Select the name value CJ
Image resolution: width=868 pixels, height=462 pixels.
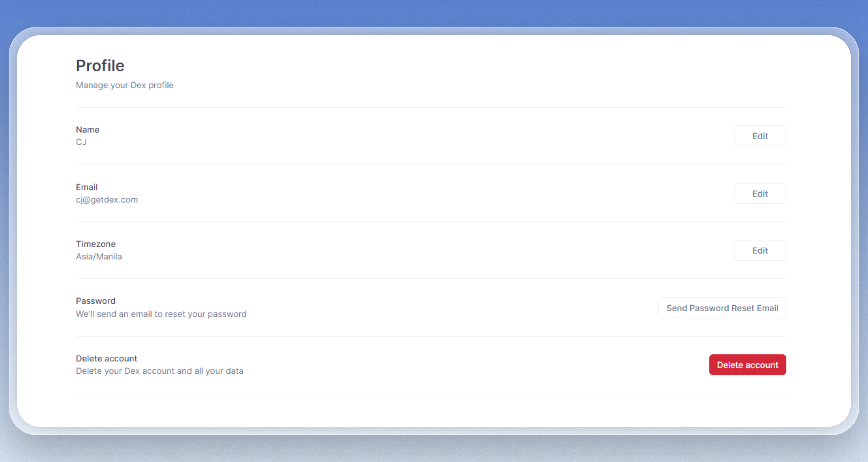[x=81, y=142]
